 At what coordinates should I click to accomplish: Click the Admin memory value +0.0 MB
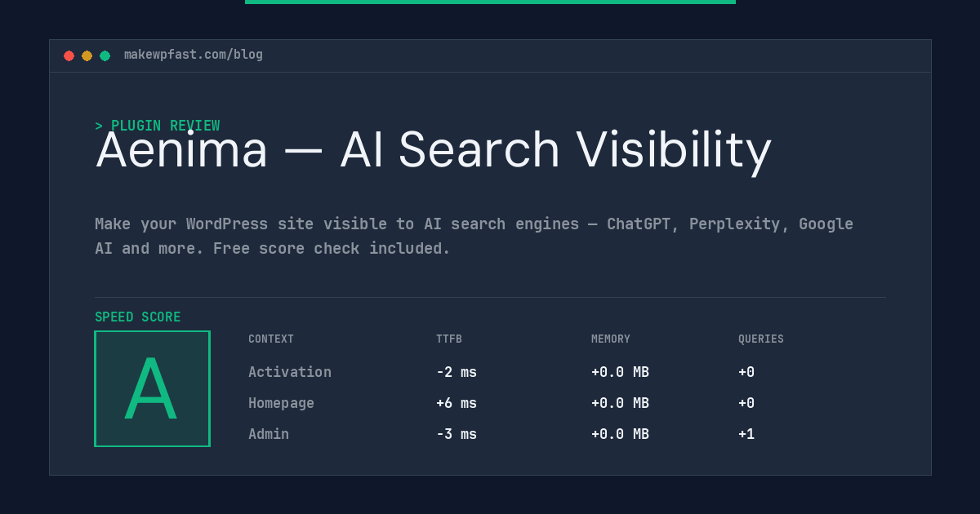(x=620, y=434)
